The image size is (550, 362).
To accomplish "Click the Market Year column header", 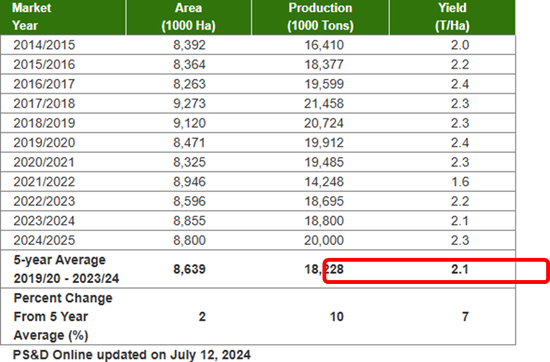I will pyautogui.click(x=32, y=16).
